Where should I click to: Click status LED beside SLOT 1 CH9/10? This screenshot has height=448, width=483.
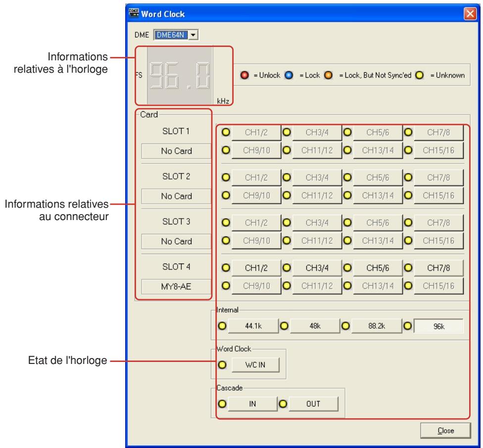[x=226, y=150]
